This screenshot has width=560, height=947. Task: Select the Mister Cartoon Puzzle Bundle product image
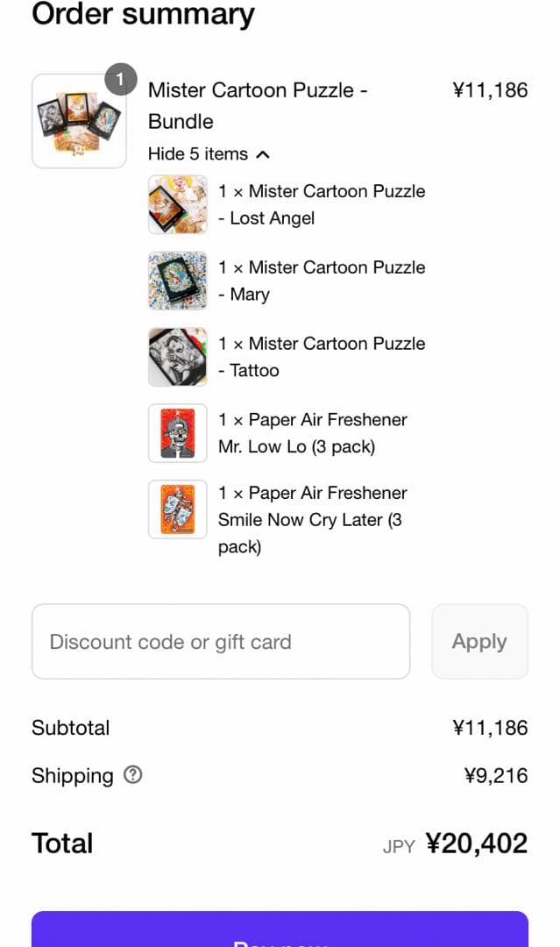pyautogui.click(x=79, y=120)
